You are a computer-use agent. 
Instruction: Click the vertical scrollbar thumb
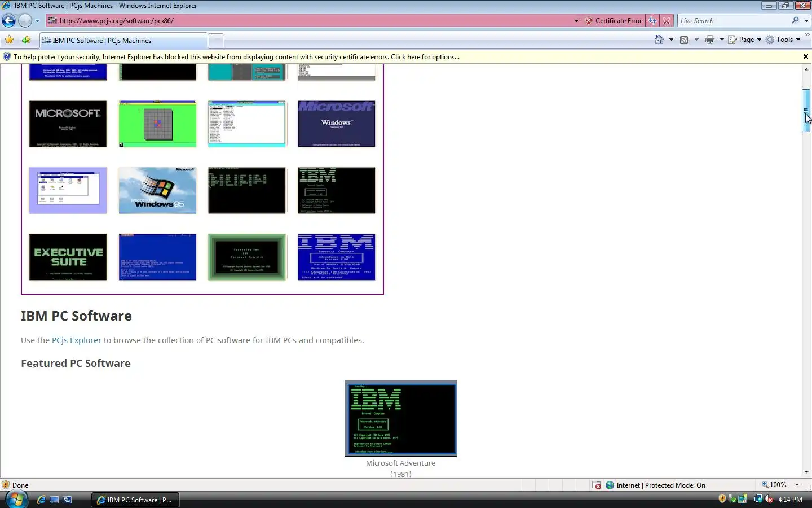806,111
